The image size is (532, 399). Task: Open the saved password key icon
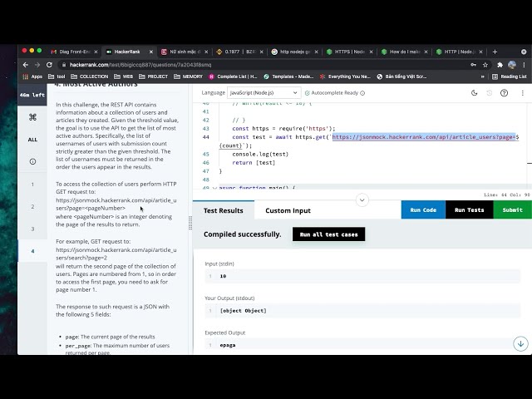tap(473, 65)
